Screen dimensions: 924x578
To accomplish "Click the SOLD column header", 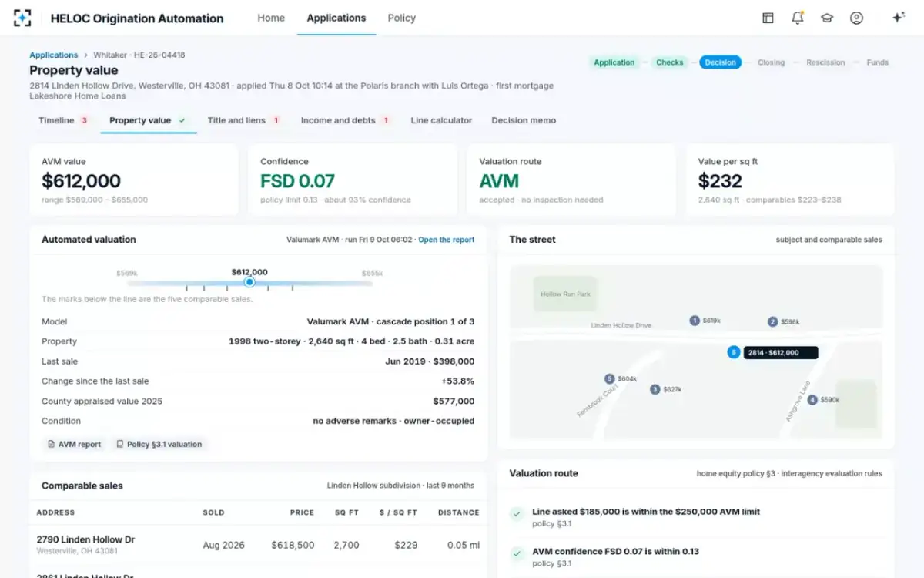I will tap(214, 512).
